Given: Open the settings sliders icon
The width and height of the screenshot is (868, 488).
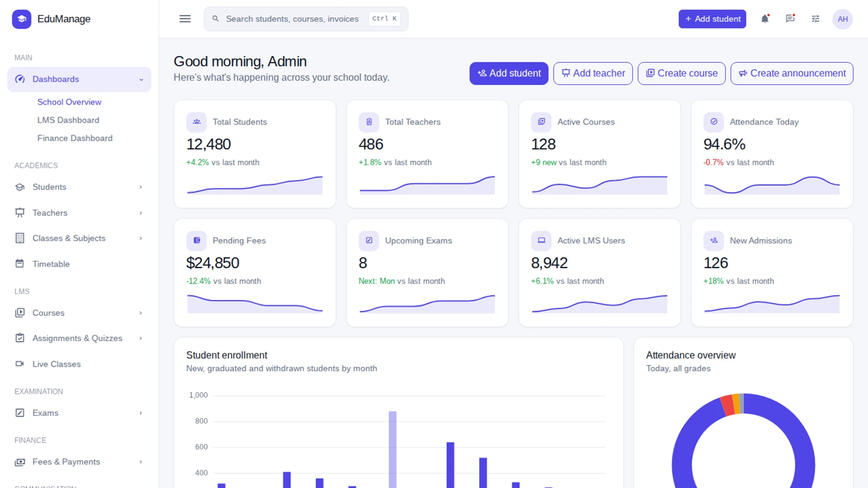Looking at the screenshot, I should tap(816, 19).
